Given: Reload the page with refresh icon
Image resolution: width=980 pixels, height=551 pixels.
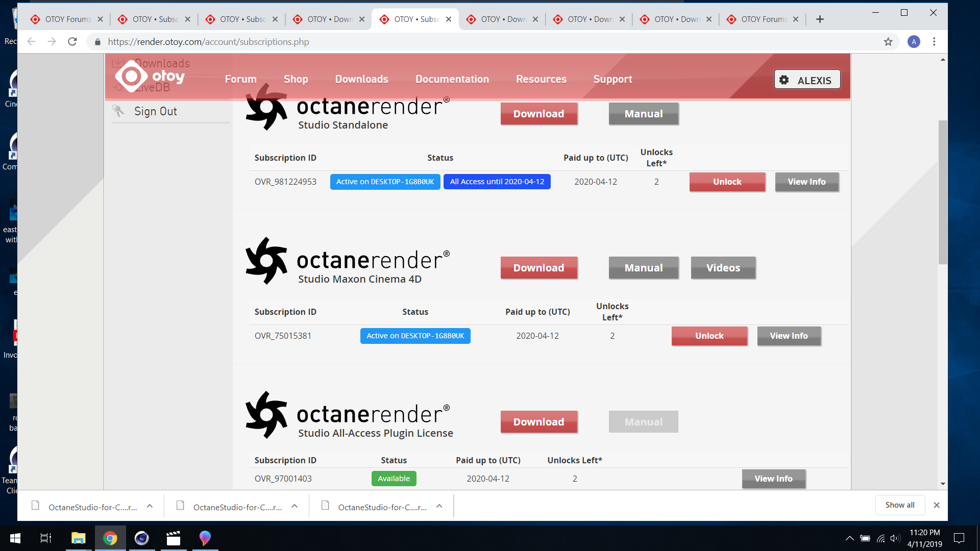Looking at the screenshot, I should coord(72,42).
